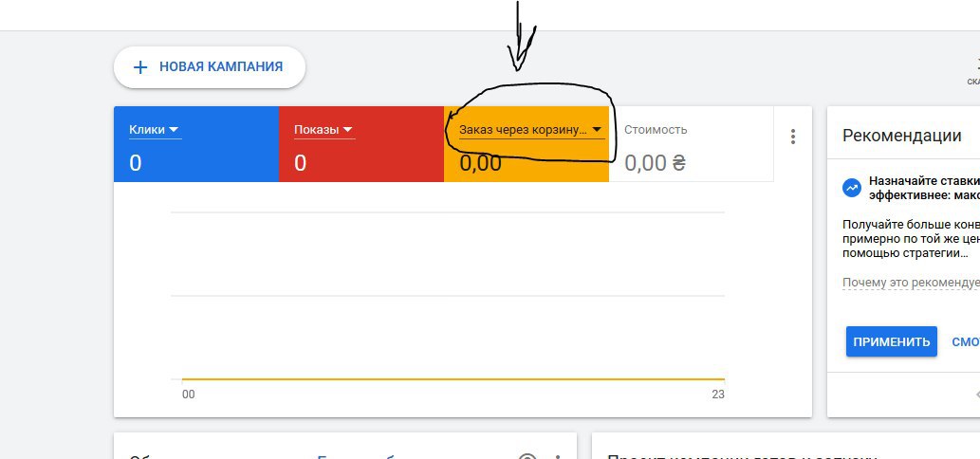Select the Стоимость metric tile
Screen dimensions: 980x459
click(x=692, y=144)
